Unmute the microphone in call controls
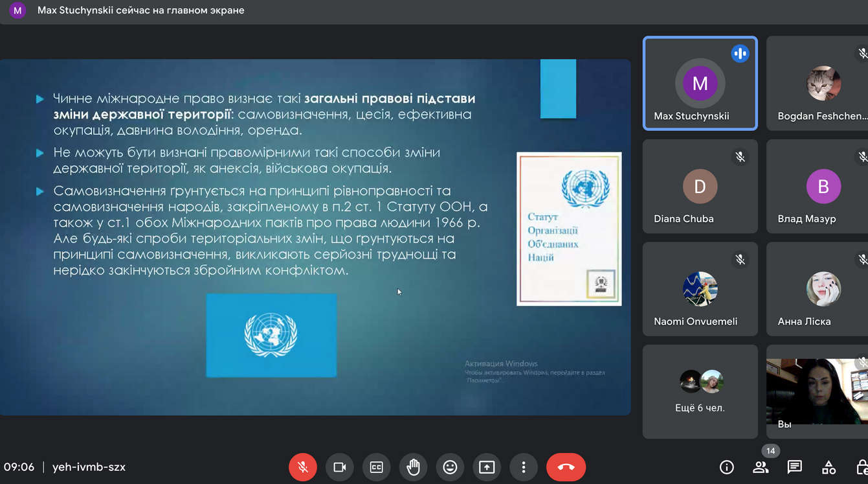Image resolution: width=868 pixels, height=484 pixels. [302, 467]
